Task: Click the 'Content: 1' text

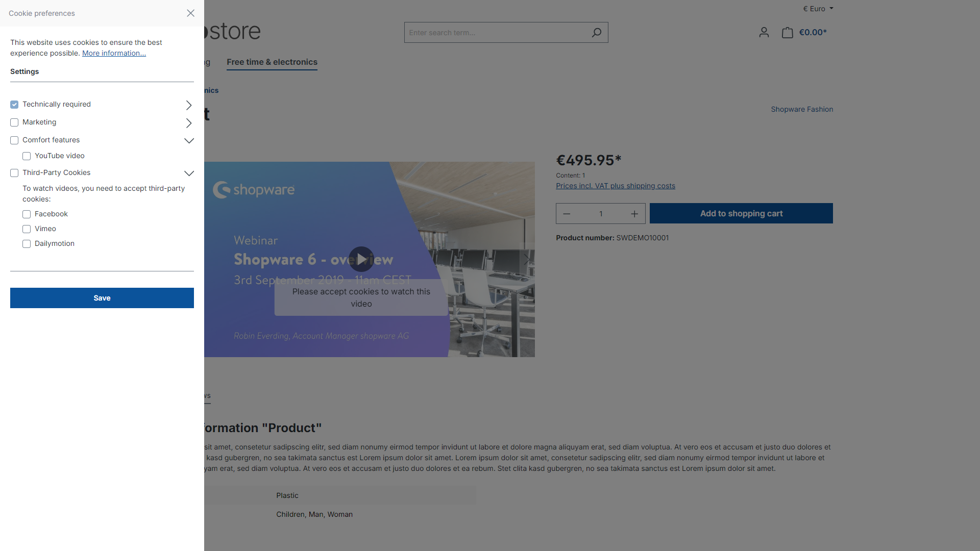Action: [570, 176]
